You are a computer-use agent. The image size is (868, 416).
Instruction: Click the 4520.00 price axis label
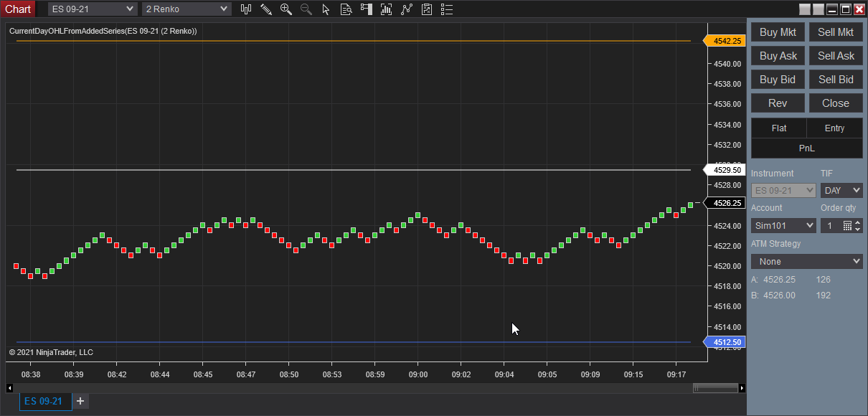pyautogui.click(x=727, y=266)
